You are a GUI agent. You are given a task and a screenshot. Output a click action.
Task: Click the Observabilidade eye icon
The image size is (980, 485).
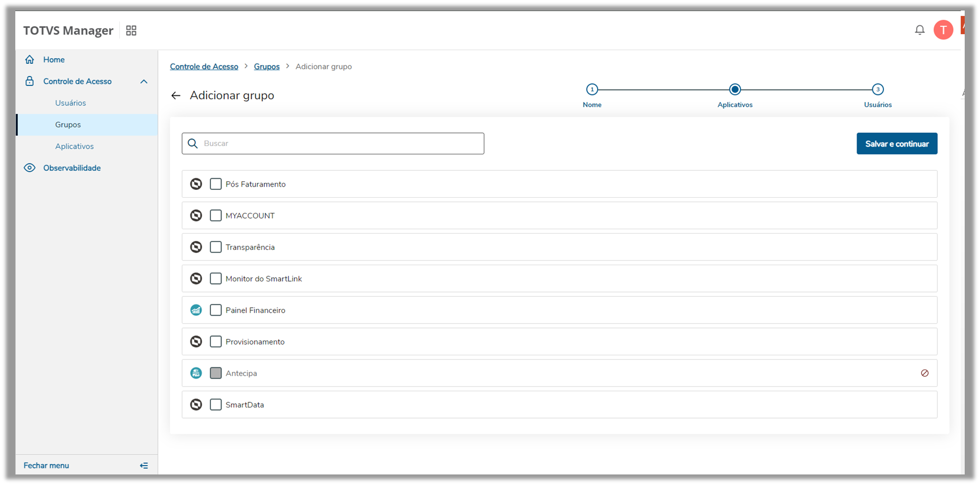(x=30, y=168)
